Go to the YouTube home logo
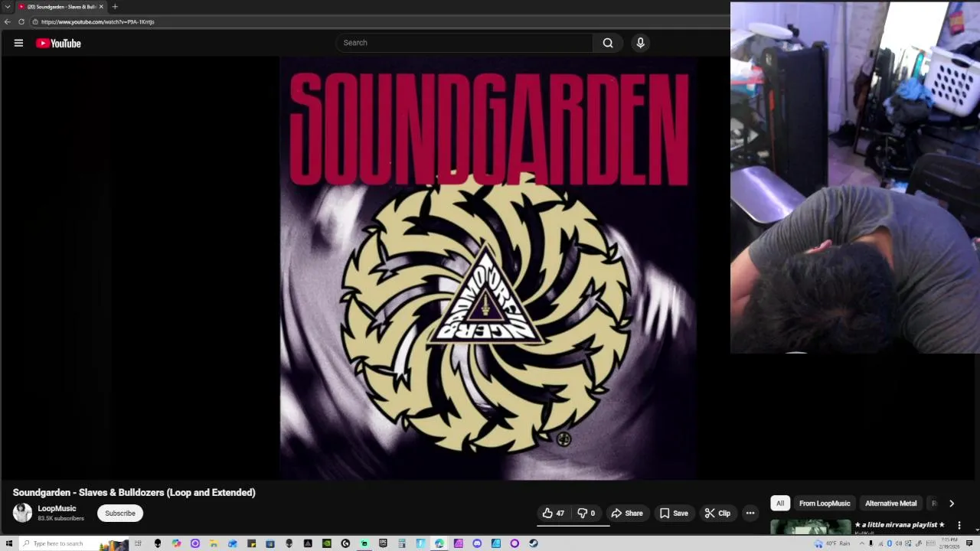Image resolution: width=980 pixels, height=551 pixels. tap(58, 44)
